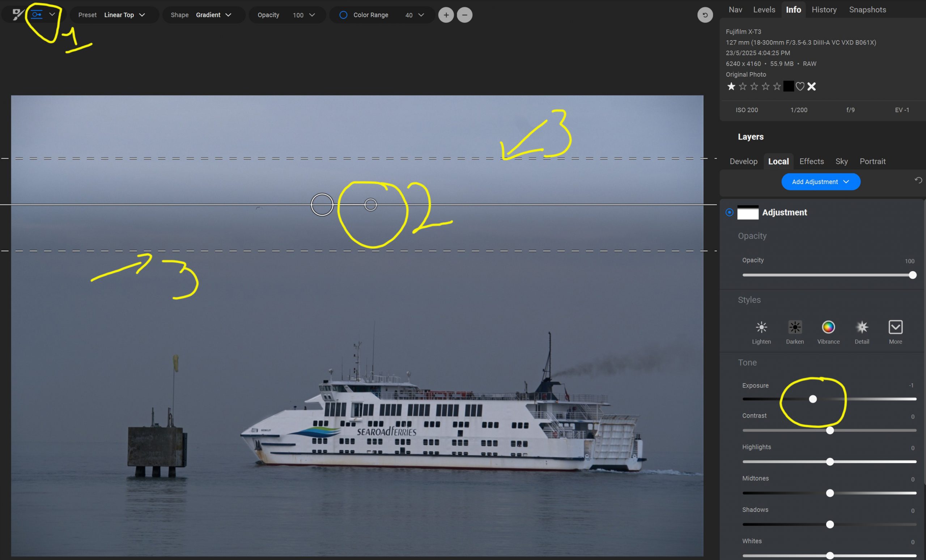The width and height of the screenshot is (926, 560).
Task: Click the plus add-to-mask button
Action: [446, 15]
